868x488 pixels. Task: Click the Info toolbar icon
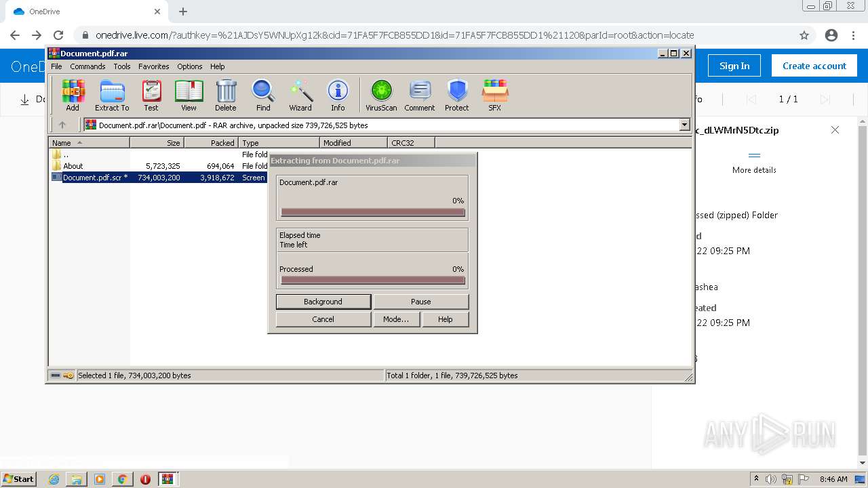338,95
